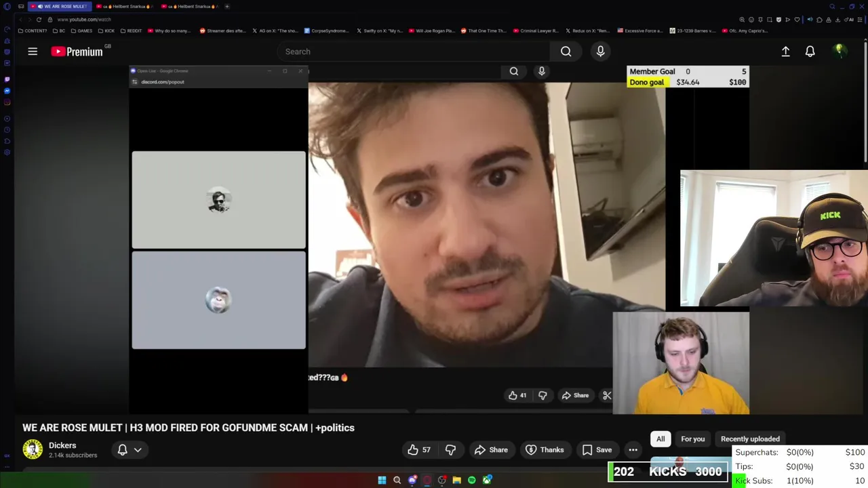This screenshot has width=868, height=488.
Task: Open sidebar settings gear icon
Action: point(7,152)
